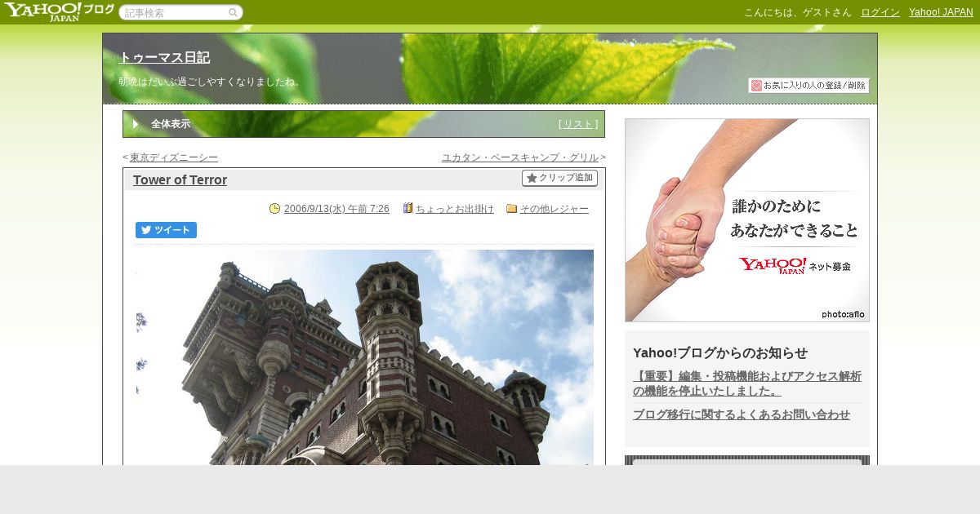
Task: Click the heart icon in favorites button
Action: point(756,86)
